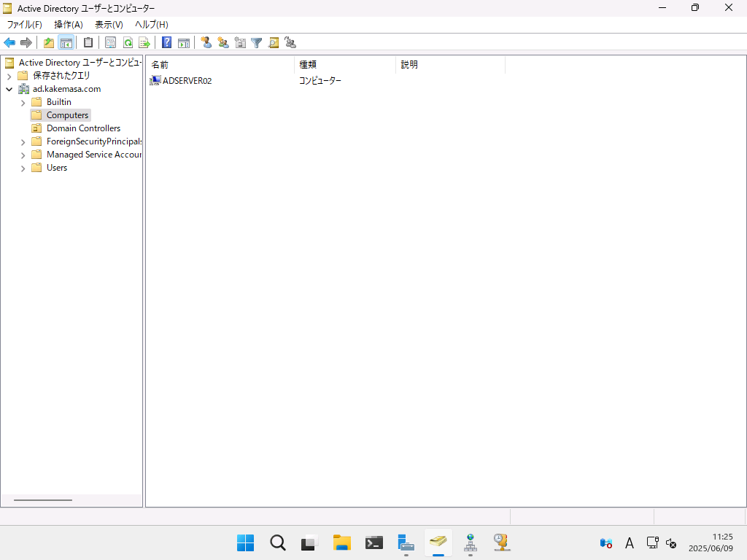Click the Forward arrow toolbar icon

tap(26, 43)
